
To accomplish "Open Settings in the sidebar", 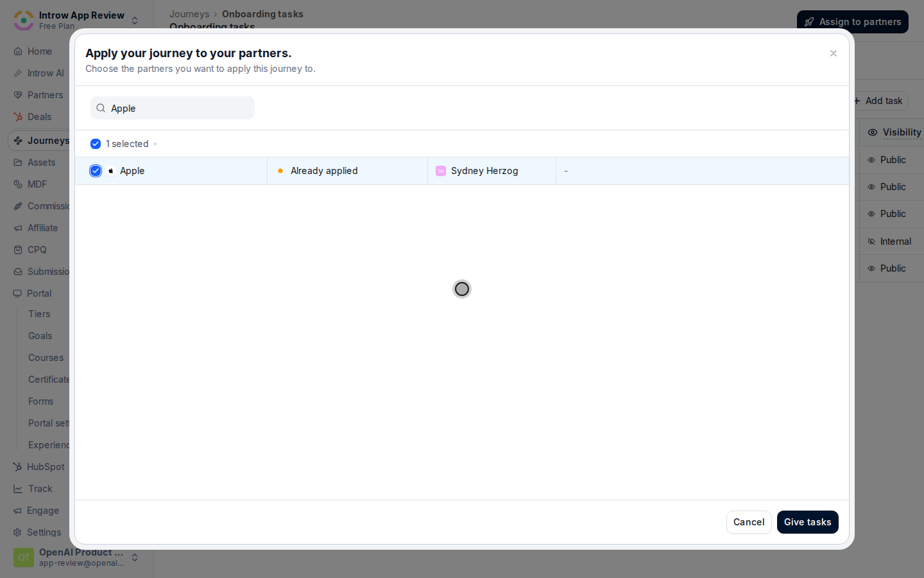I will 44,532.
